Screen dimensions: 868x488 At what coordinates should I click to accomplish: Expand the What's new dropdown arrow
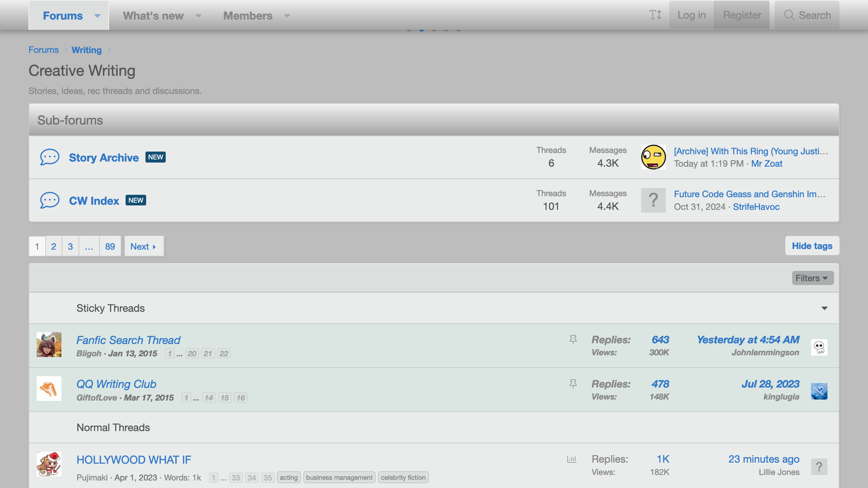coord(198,16)
